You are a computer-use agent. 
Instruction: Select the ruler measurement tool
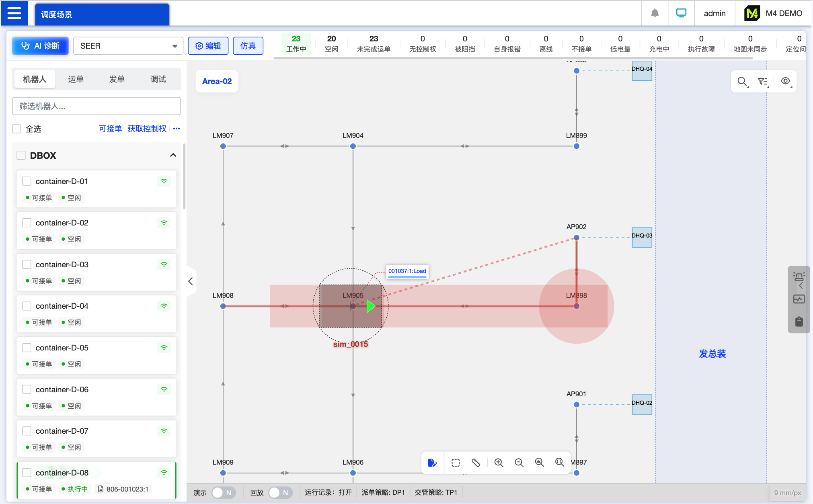pos(476,463)
